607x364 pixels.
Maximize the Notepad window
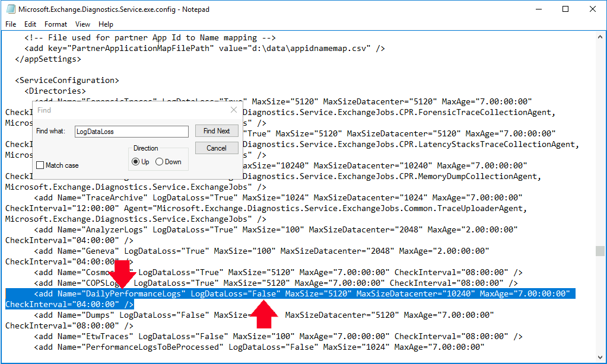565,9
